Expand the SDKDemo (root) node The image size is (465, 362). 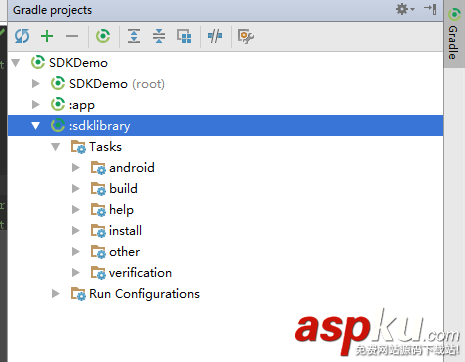[x=36, y=84]
